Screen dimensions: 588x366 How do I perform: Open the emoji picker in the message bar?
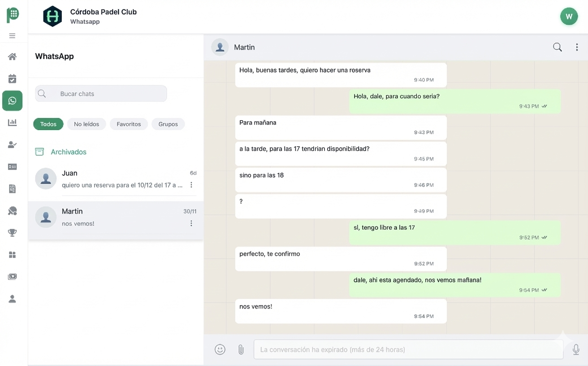click(x=220, y=349)
